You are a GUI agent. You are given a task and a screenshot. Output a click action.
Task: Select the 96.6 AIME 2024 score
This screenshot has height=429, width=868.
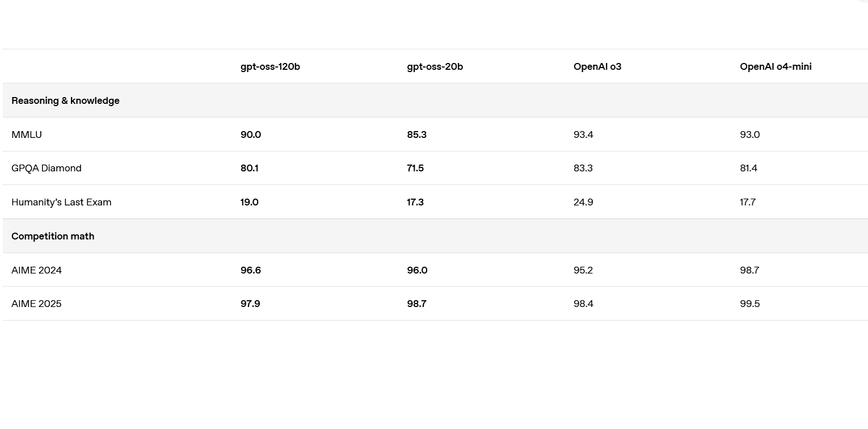pos(250,270)
